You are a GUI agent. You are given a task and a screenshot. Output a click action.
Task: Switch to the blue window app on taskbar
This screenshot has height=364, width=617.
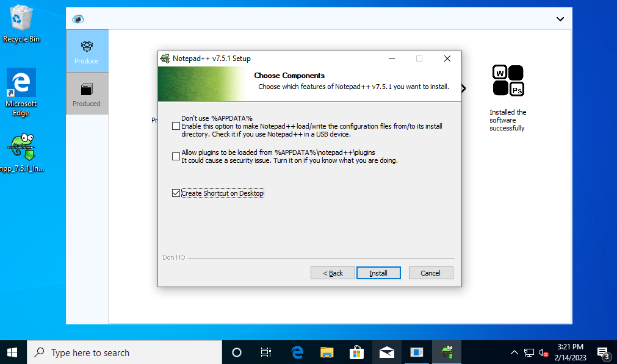tap(416, 352)
